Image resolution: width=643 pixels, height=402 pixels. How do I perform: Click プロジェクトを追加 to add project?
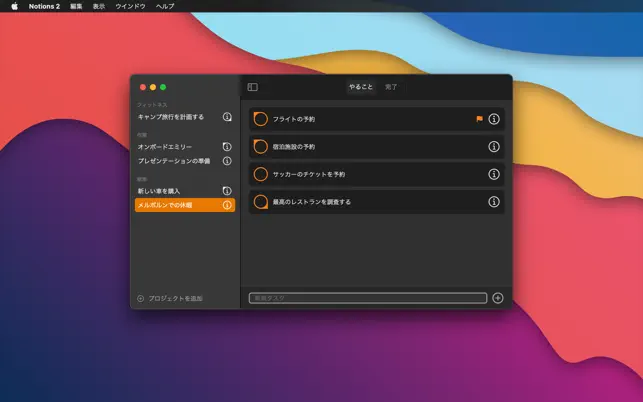coord(170,298)
